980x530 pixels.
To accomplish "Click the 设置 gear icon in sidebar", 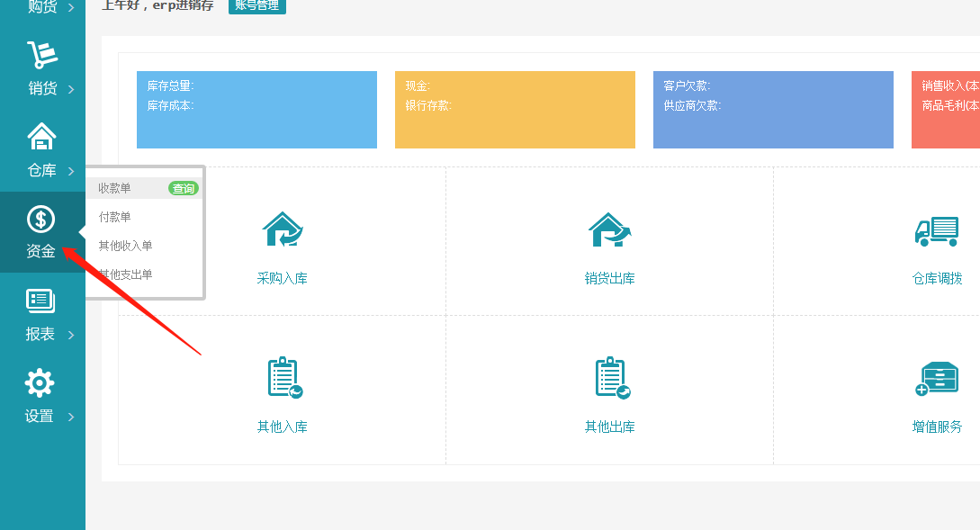I will click(40, 383).
